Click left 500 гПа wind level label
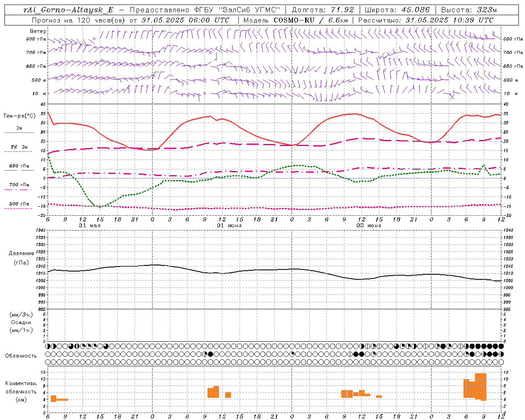The height and width of the screenshot is (420, 525). pyautogui.click(x=36, y=39)
